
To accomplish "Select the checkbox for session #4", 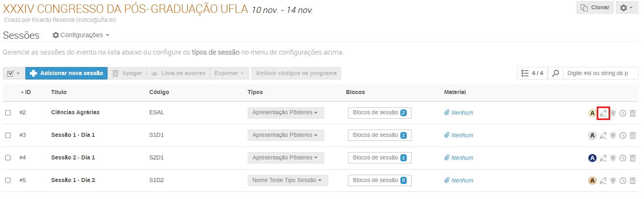I will pos(8,158).
